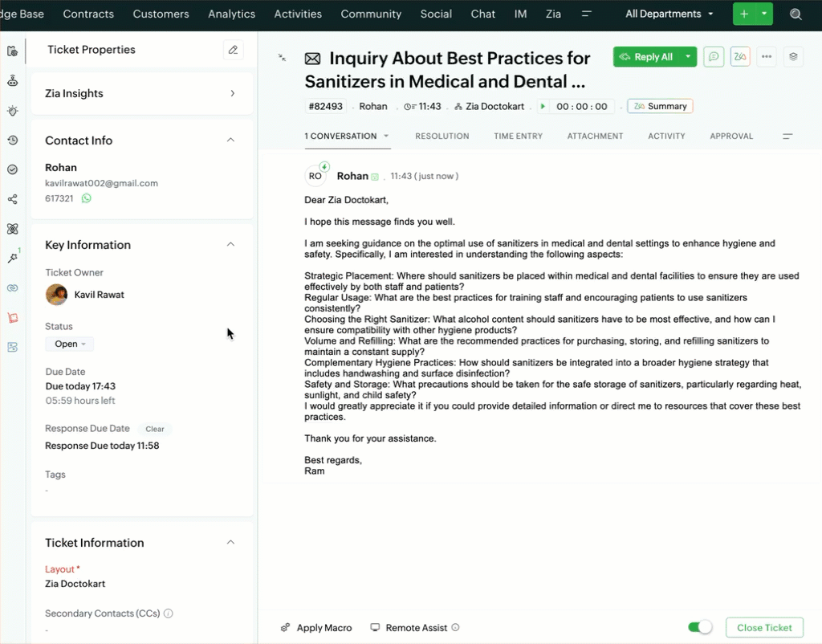Open the bot icon in left sidebar
The height and width of the screenshot is (644, 822).
tap(12, 81)
